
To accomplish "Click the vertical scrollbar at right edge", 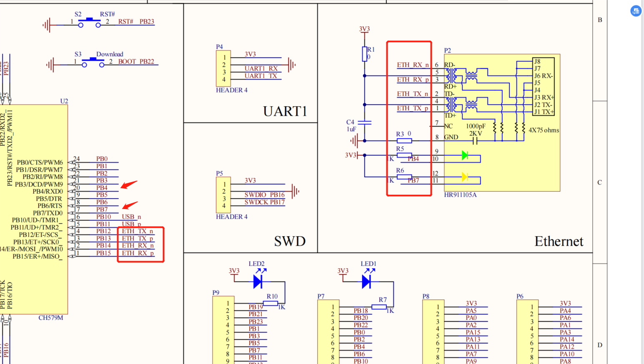I will coord(642,182).
